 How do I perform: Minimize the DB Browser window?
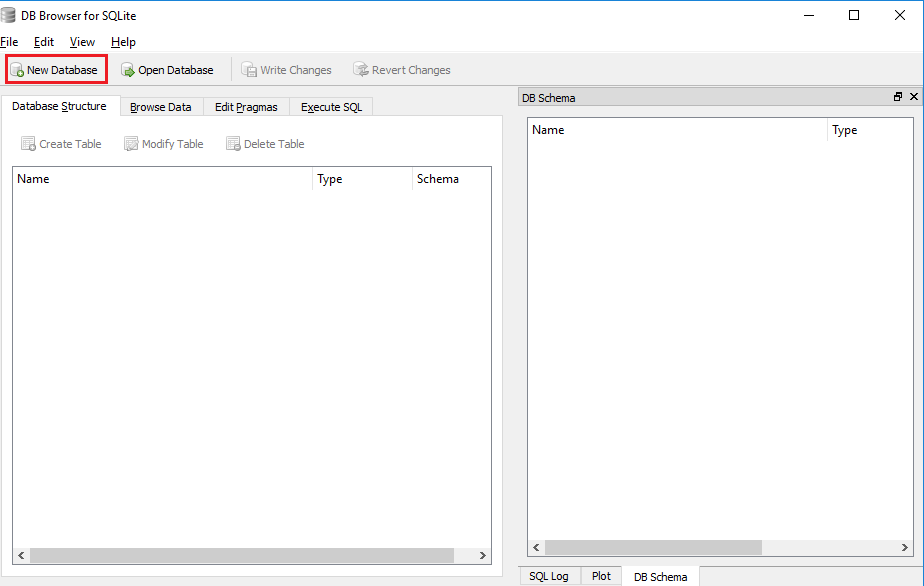pos(809,15)
